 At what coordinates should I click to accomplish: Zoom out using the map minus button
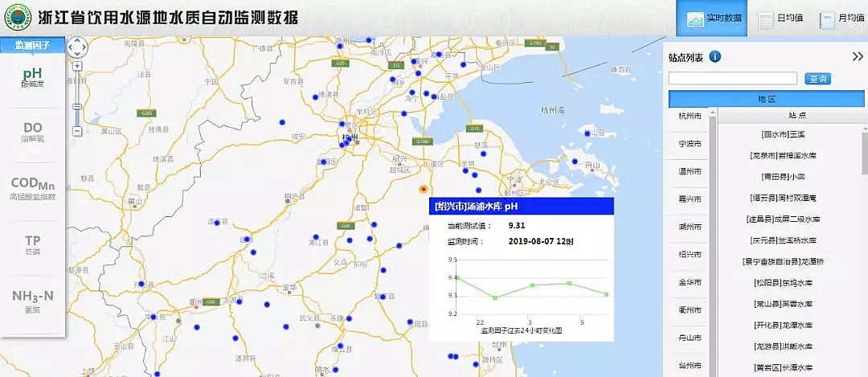pyautogui.click(x=77, y=130)
